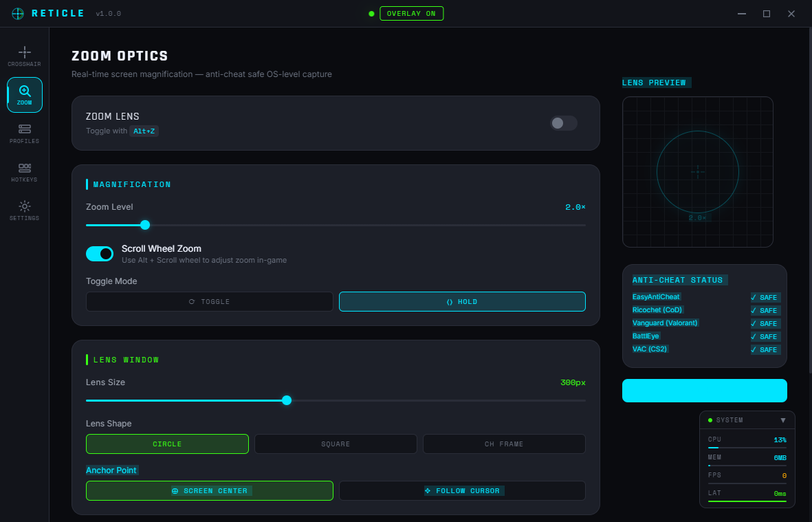Click the v1.0.0 version label

pyautogui.click(x=108, y=14)
